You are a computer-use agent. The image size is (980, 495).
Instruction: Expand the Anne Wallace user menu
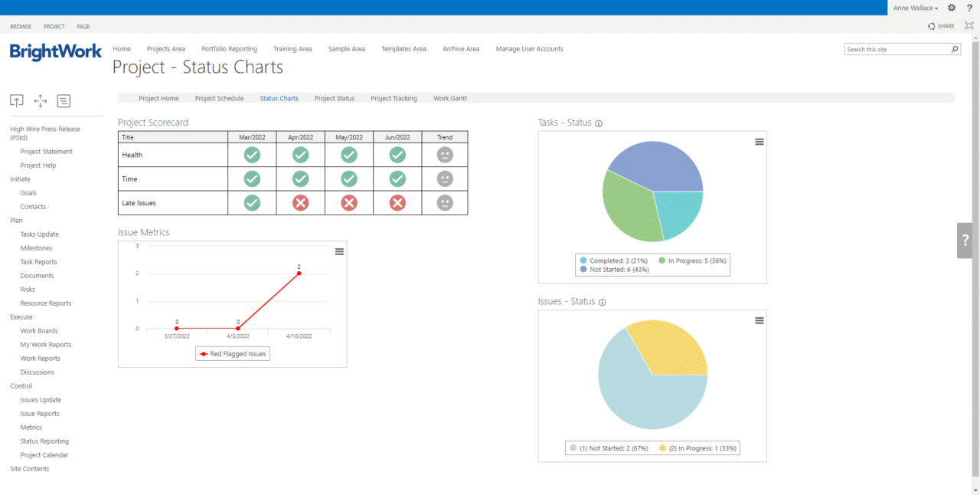(x=915, y=8)
